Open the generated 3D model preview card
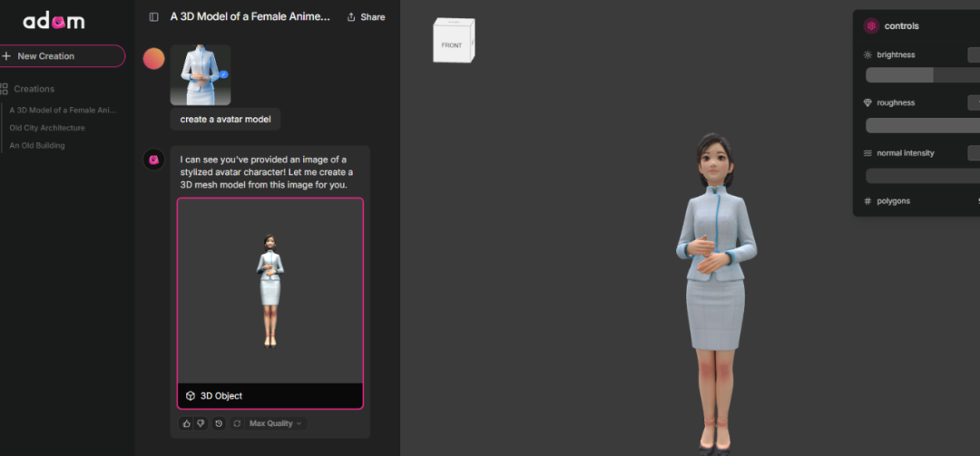This screenshot has height=456, width=980. [x=270, y=304]
